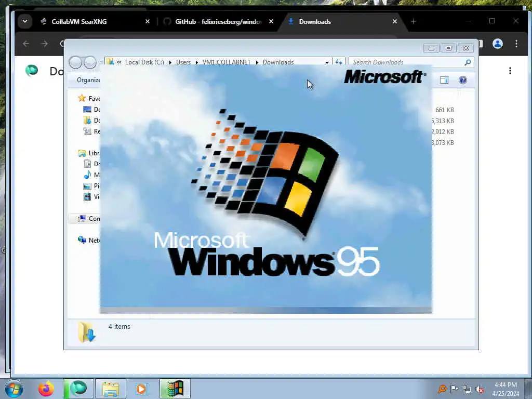Select the file sized 661 KB
Screen dimensions: 532x399
point(445,110)
